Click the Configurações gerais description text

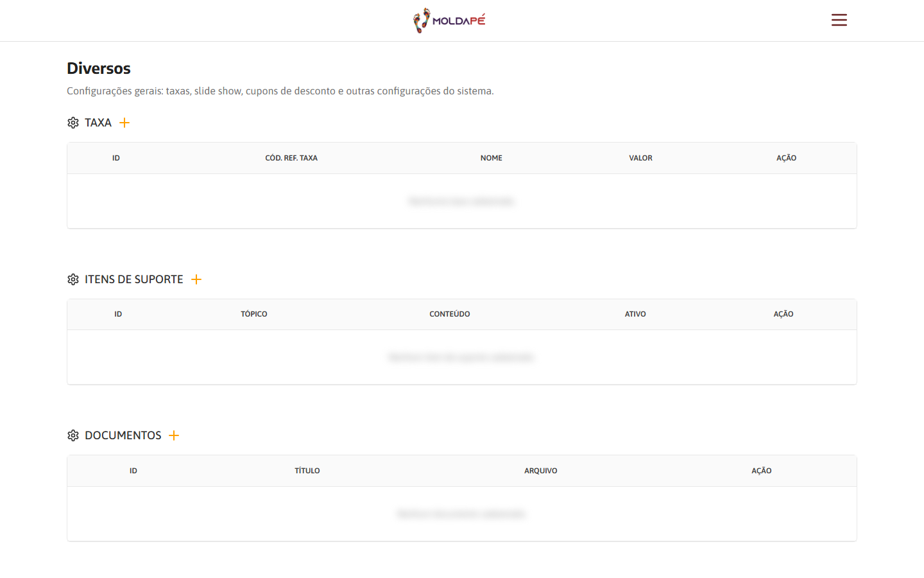pyautogui.click(x=280, y=91)
